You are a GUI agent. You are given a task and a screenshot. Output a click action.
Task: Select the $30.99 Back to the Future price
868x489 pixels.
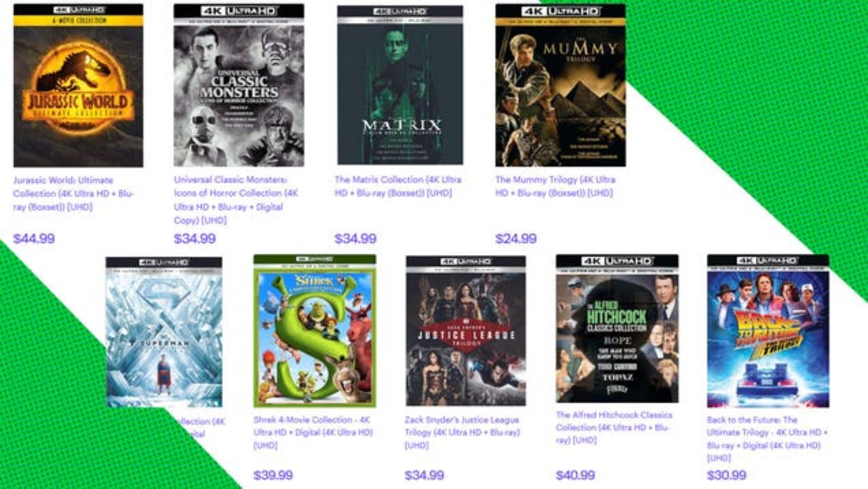pos(727,475)
